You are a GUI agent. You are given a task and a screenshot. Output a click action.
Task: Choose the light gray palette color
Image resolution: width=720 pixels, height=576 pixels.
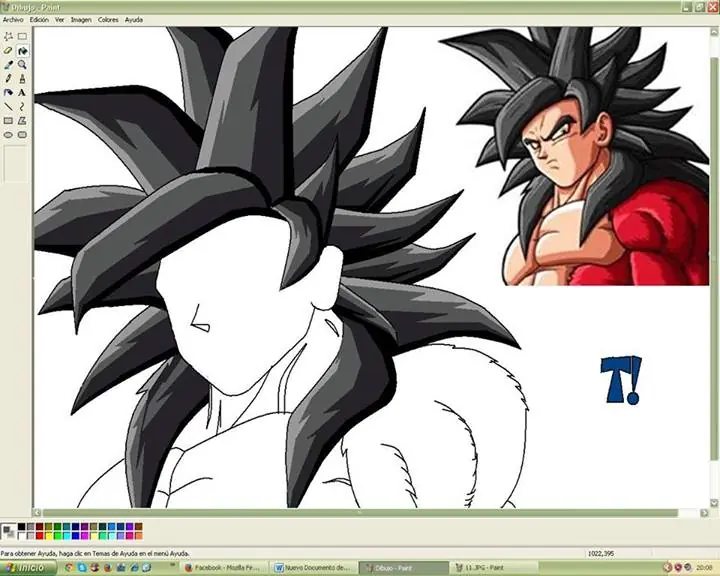30,536
